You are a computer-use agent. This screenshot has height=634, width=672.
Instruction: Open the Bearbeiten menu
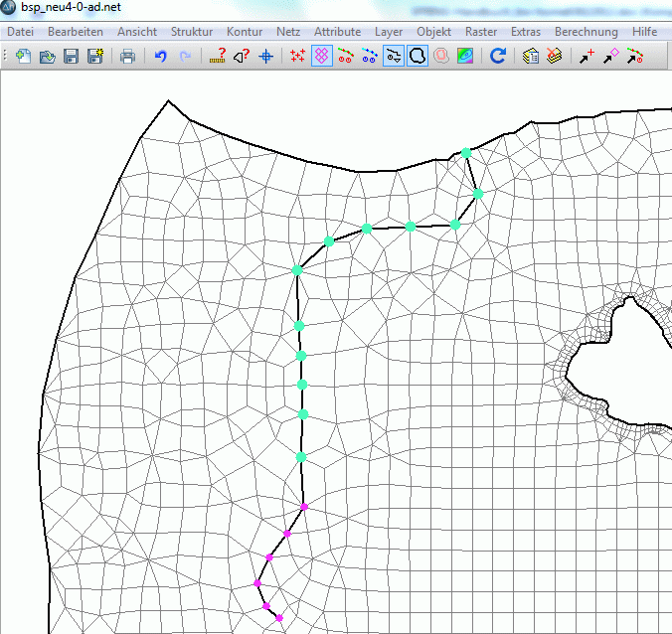click(76, 32)
